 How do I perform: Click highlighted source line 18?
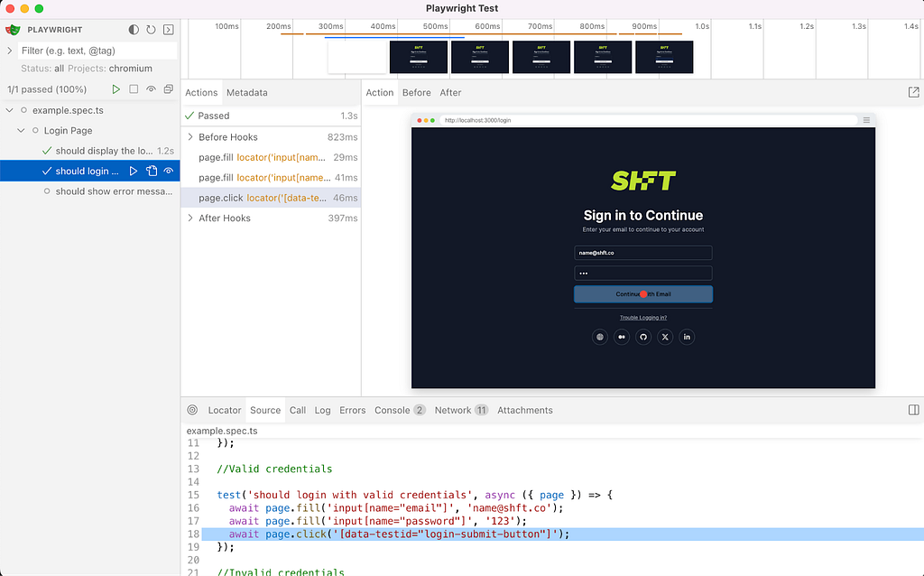click(562, 534)
